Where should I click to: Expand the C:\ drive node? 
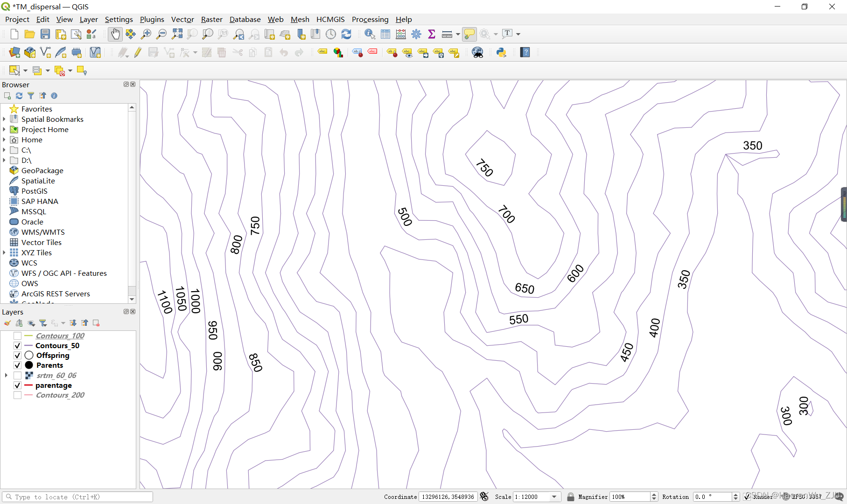pos(4,150)
